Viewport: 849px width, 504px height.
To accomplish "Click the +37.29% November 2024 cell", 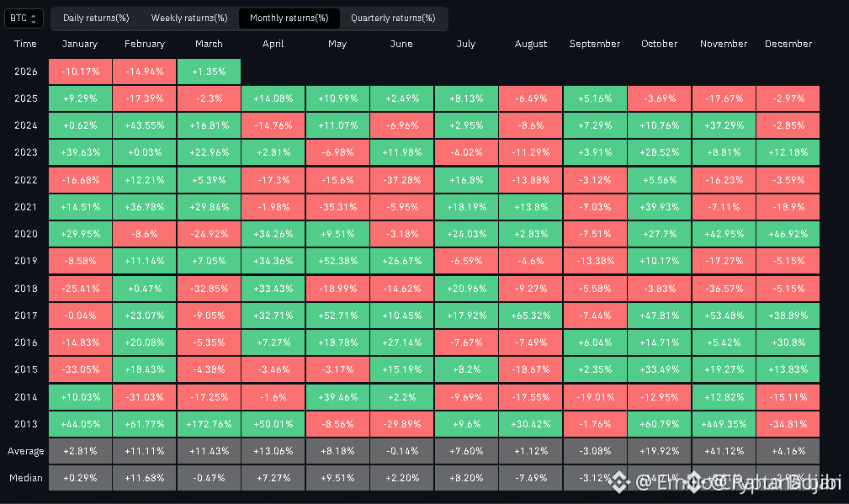I will pos(724,125).
